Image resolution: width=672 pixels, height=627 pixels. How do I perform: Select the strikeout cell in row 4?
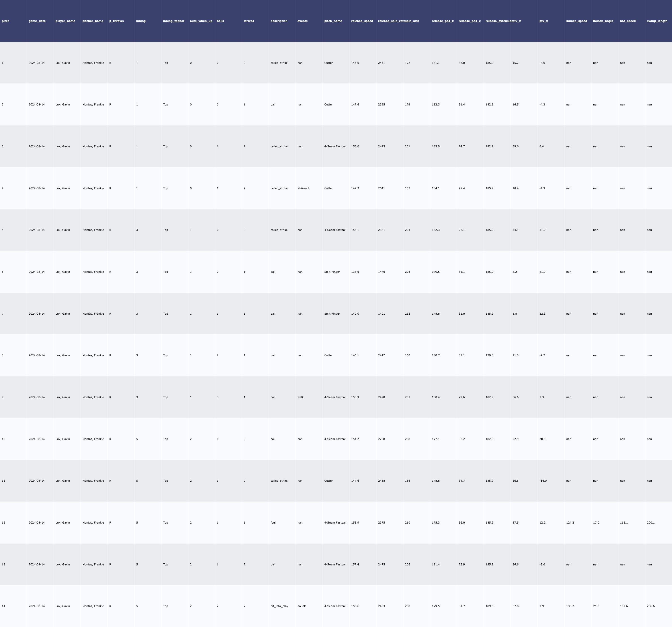coord(303,188)
